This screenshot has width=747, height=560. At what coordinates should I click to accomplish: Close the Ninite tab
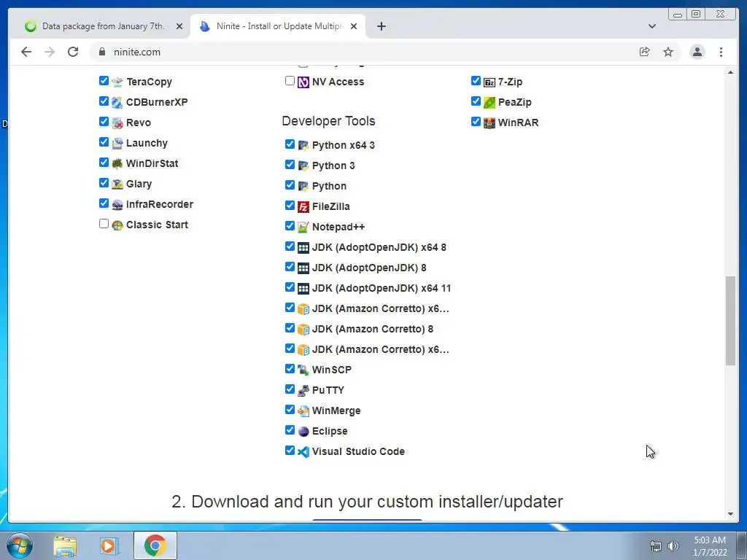click(x=354, y=26)
